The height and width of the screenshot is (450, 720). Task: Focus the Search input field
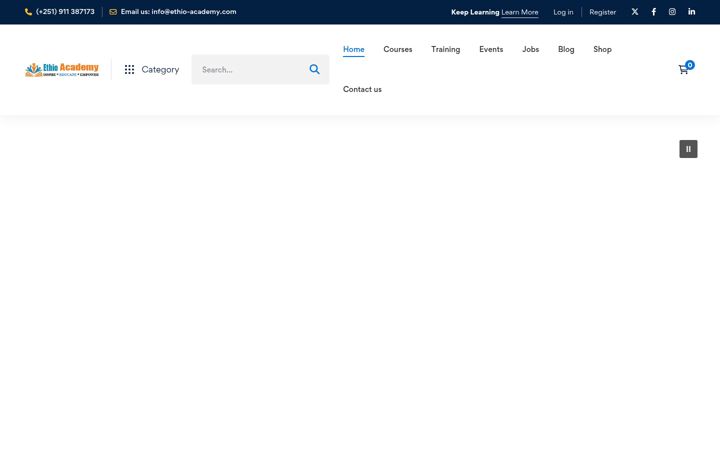tap(250, 69)
